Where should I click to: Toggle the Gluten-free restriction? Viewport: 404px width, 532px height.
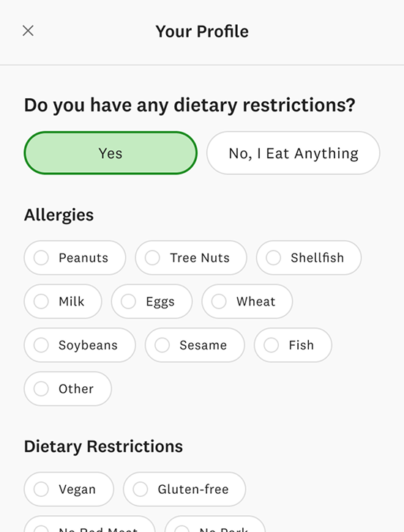click(x=184, y=489)
